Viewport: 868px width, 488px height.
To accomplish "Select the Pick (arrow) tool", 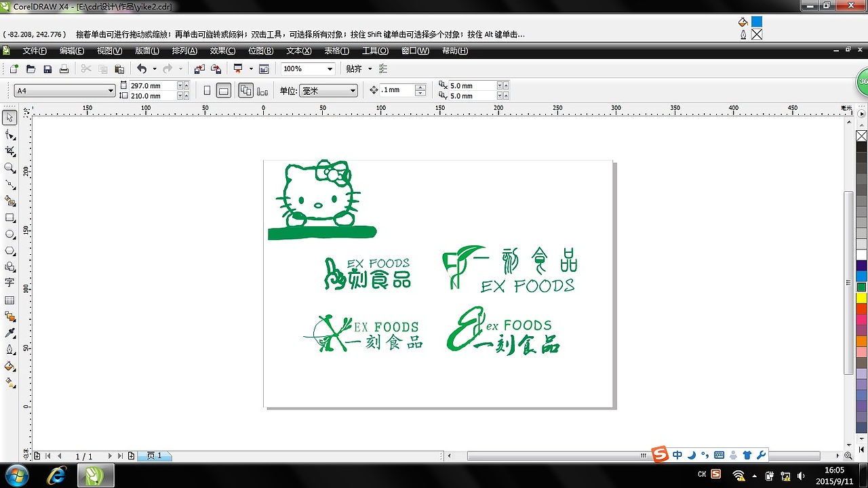I will tap(9, 118).
